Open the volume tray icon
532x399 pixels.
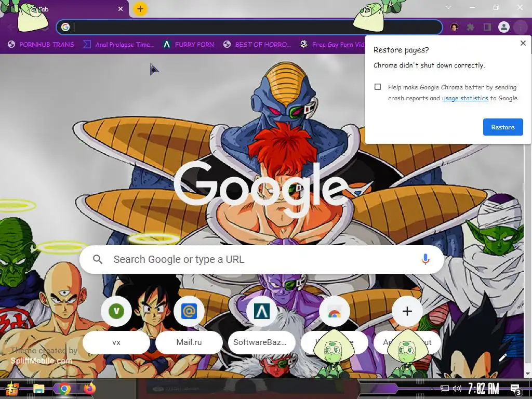click(457, 389)
